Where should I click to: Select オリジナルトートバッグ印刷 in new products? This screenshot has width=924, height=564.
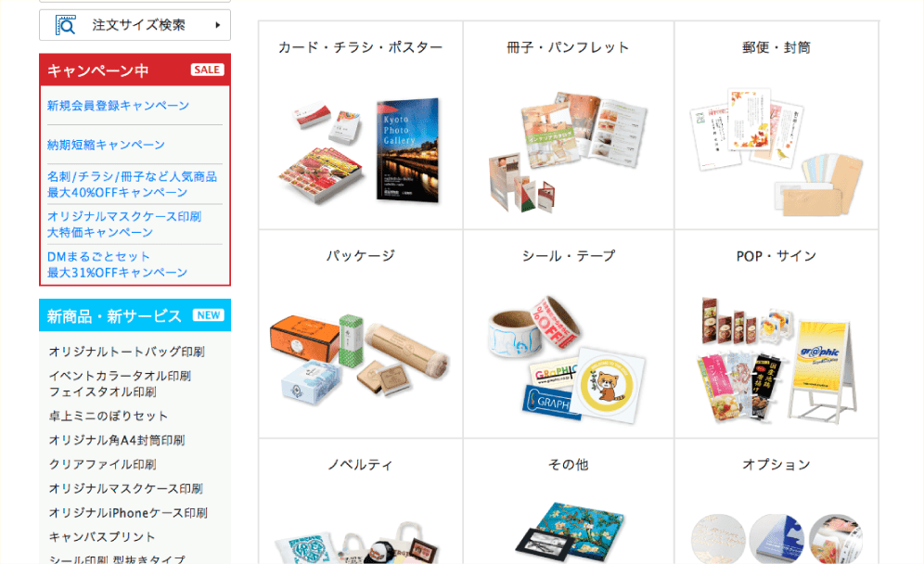127,352
